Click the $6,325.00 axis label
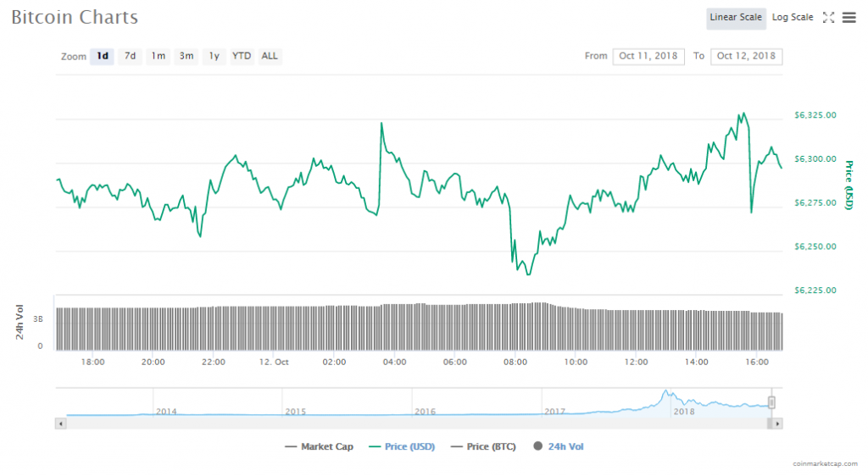868x476 pixels. pos(815,115)
